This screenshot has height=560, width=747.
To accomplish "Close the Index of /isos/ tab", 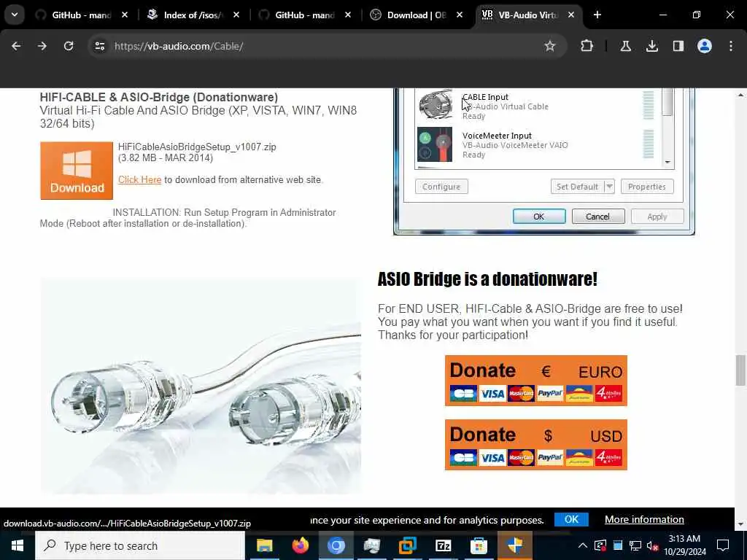I will pos(236,15).
